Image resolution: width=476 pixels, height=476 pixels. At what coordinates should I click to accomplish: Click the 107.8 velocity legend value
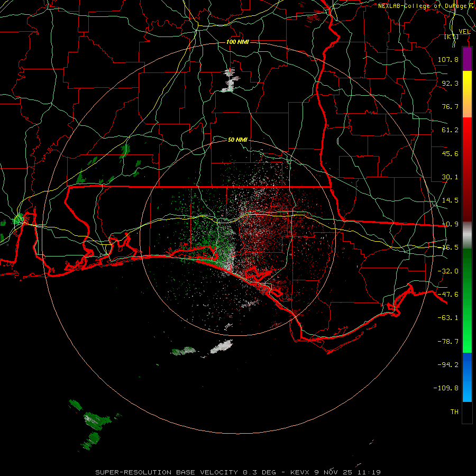[x=448, y=59]
